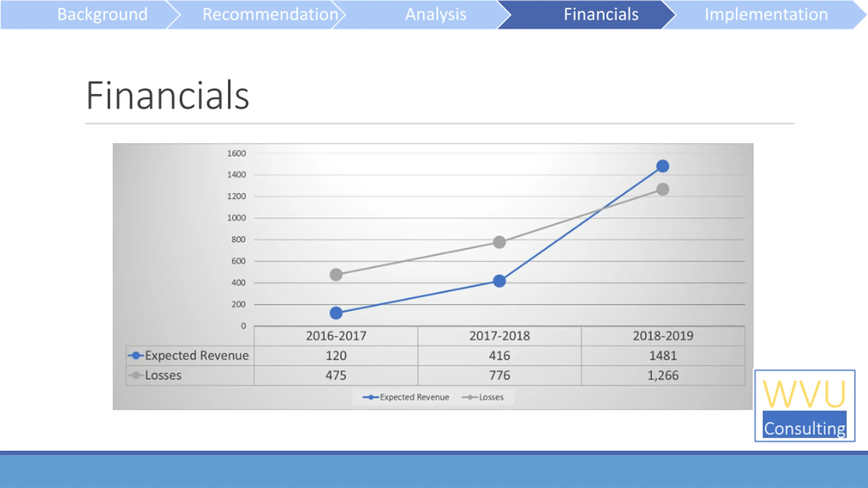
Task: Select the Financials slide title
Action: (168, 95)
